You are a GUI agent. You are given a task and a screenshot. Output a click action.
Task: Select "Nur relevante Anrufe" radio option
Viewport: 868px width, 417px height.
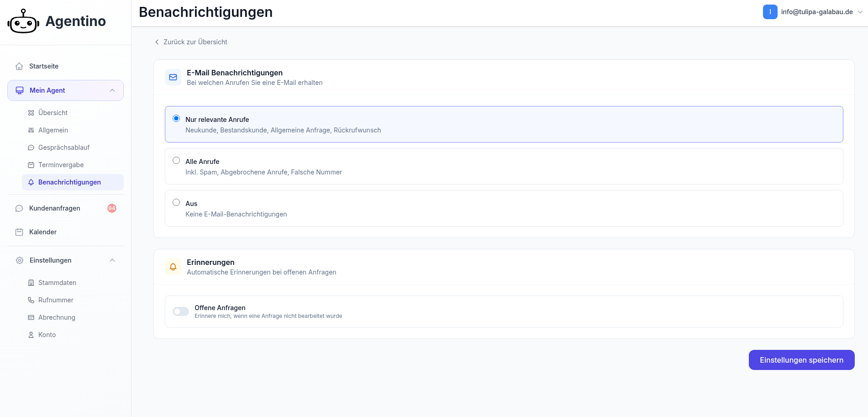click(x=176, y=118)
